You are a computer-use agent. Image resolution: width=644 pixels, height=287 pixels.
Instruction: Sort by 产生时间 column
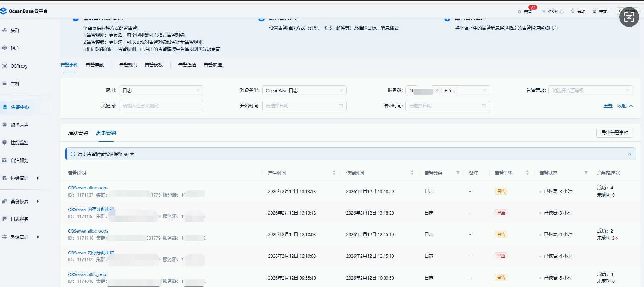[334, 173]
